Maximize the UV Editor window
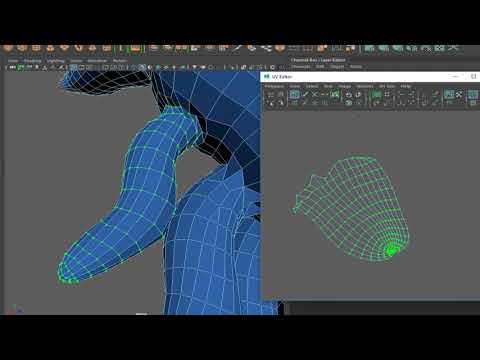This screenshot has height=360, width=480. pyautogui.click(x=473, y=77)
